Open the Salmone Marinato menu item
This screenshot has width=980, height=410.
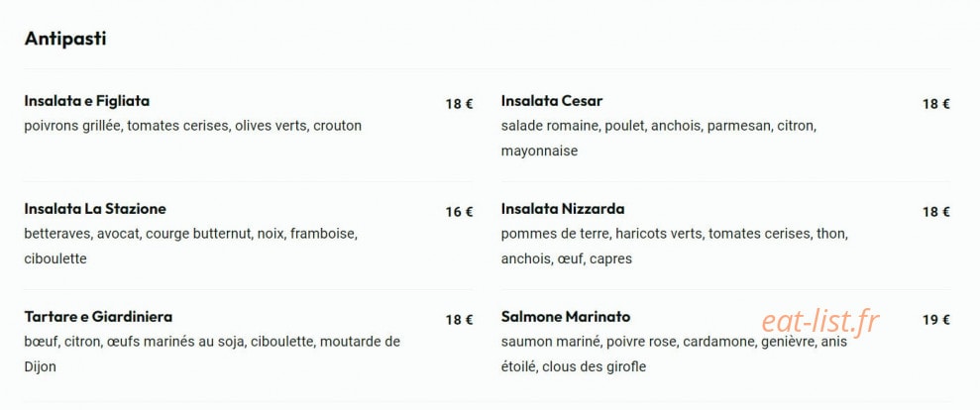coord(566,316)
